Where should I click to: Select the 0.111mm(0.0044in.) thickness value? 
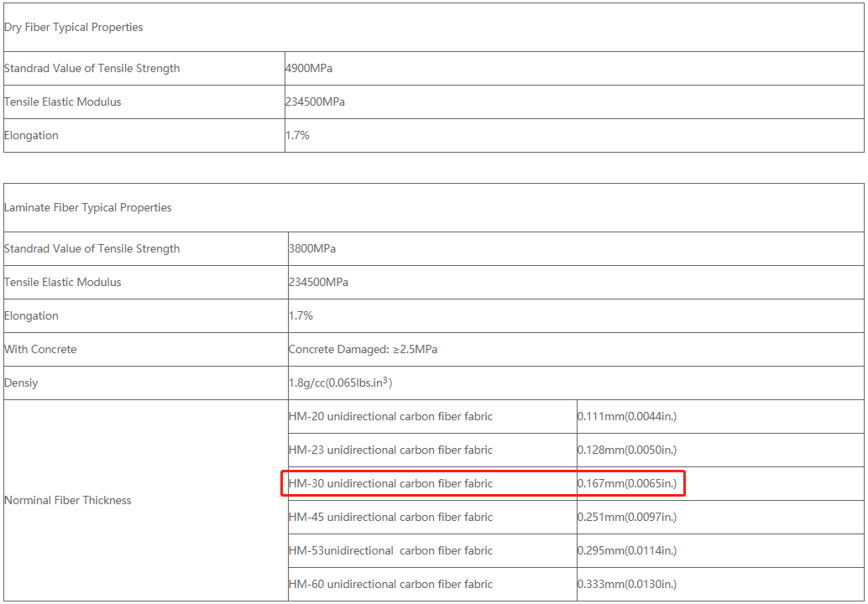pyautogui.click(x=626, y=417)
